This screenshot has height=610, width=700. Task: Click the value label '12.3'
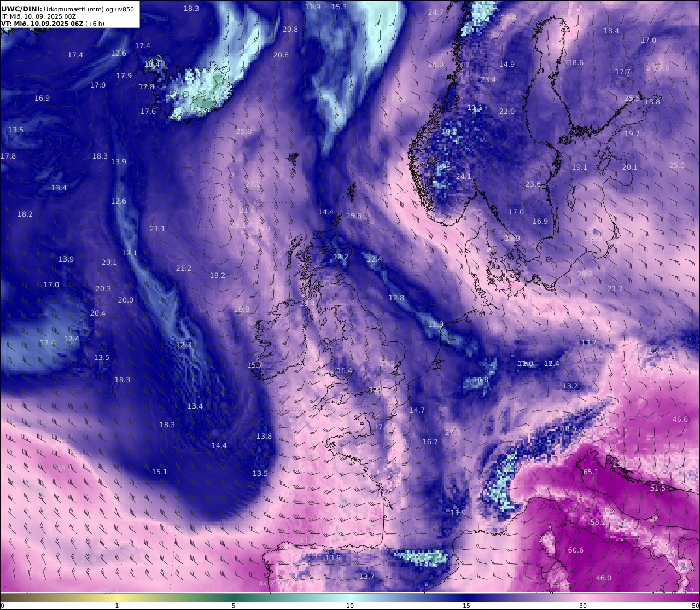(184, 345)
